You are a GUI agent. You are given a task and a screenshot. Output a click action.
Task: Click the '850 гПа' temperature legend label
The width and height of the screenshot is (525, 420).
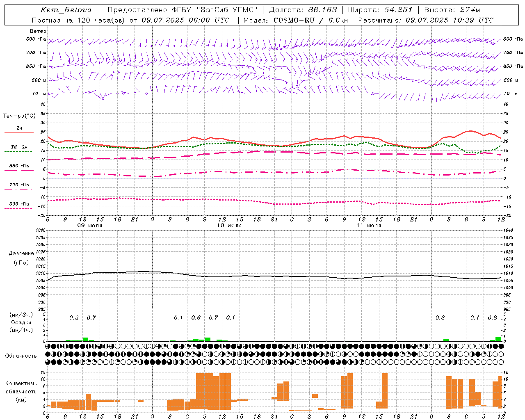coord(19,166)
